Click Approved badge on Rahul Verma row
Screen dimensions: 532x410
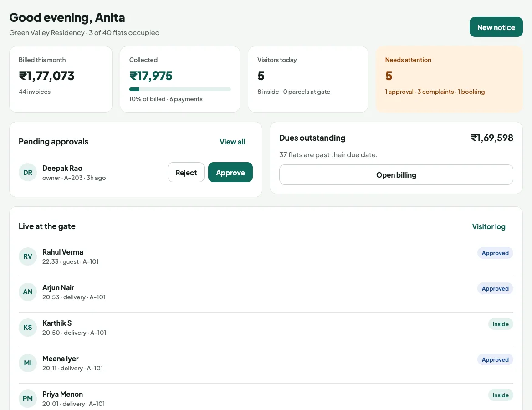495,253
